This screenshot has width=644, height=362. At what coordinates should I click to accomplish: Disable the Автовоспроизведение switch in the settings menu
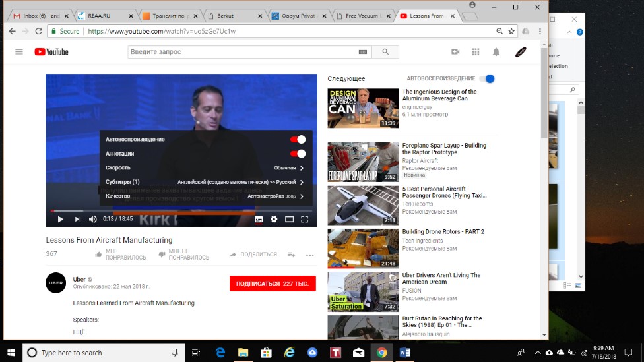tap(298, 140)
